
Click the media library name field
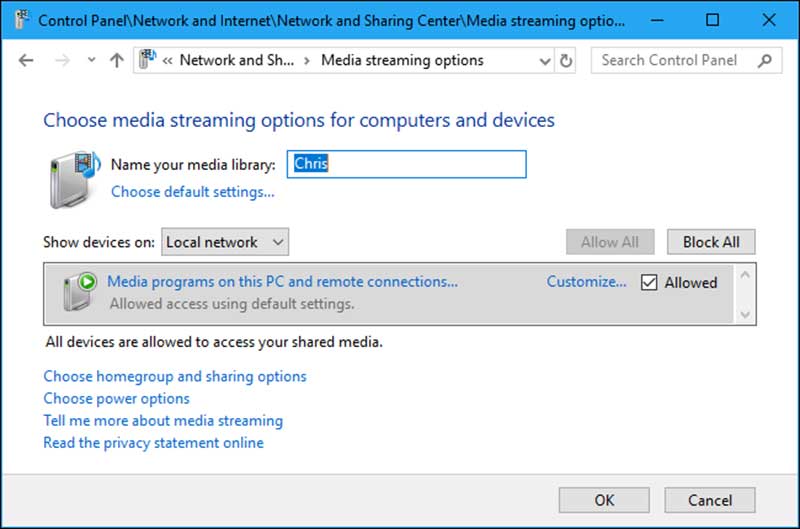coord(406,164)
